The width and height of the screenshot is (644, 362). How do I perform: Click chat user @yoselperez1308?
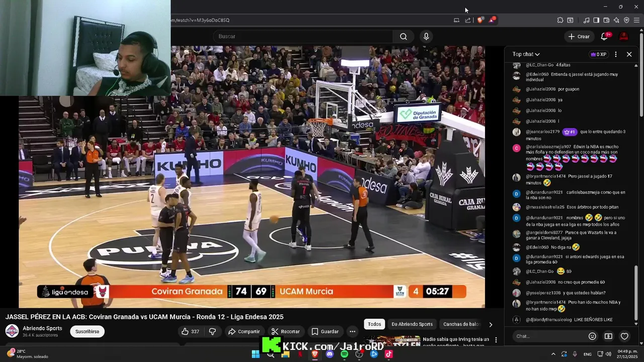(x=543, y=293)
